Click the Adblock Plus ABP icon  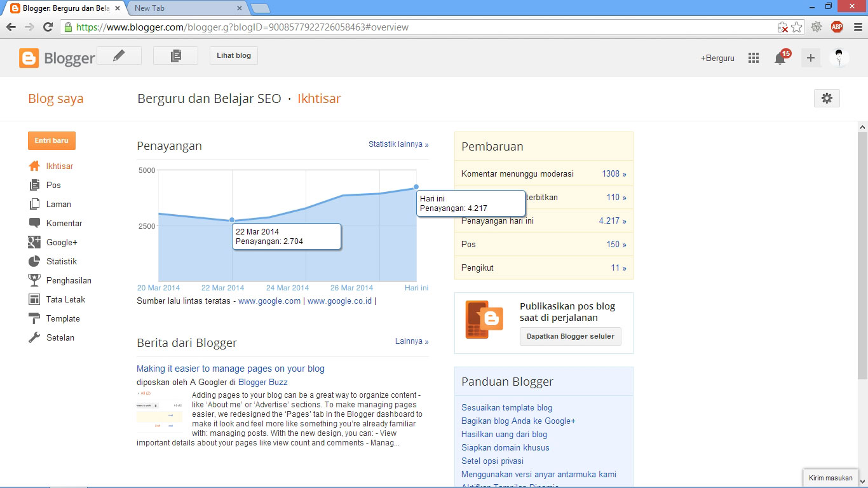coord(837,27)
